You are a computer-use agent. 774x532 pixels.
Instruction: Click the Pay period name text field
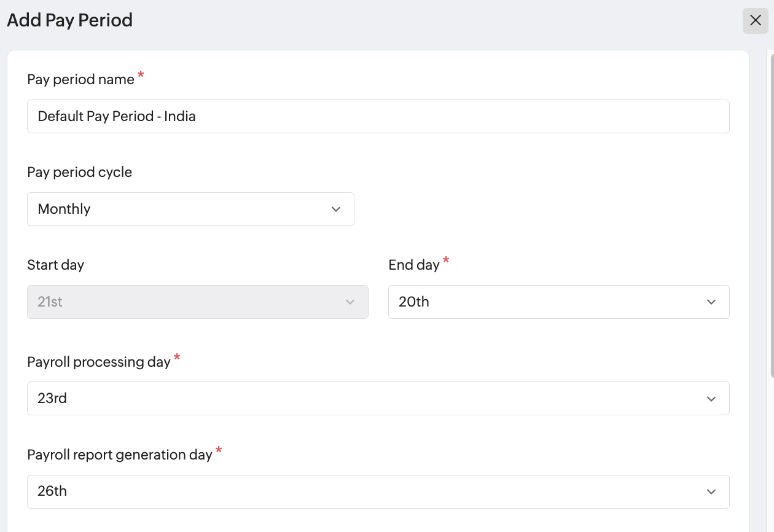(378, 117)
